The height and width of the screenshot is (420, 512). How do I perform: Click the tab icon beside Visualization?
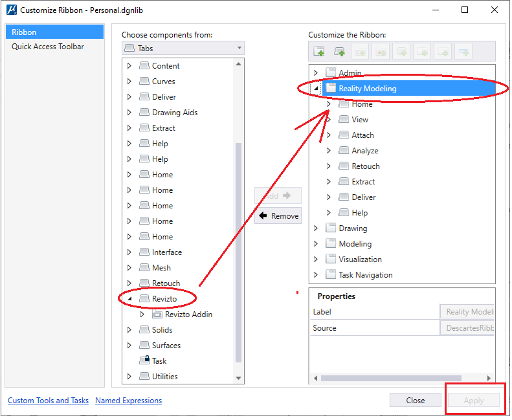(331, 260)
